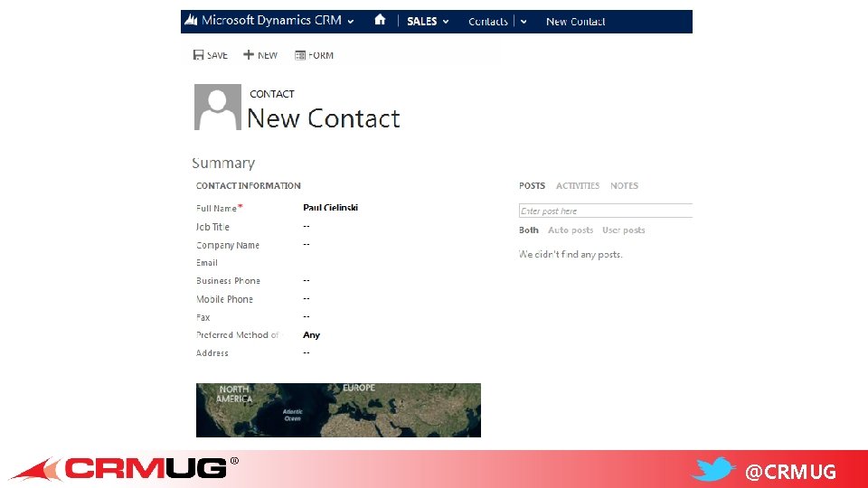Open the Microsoft Dynamics CRM dropdown arrow
Viewport: 868px width, 488px height.
pos(351,22)
